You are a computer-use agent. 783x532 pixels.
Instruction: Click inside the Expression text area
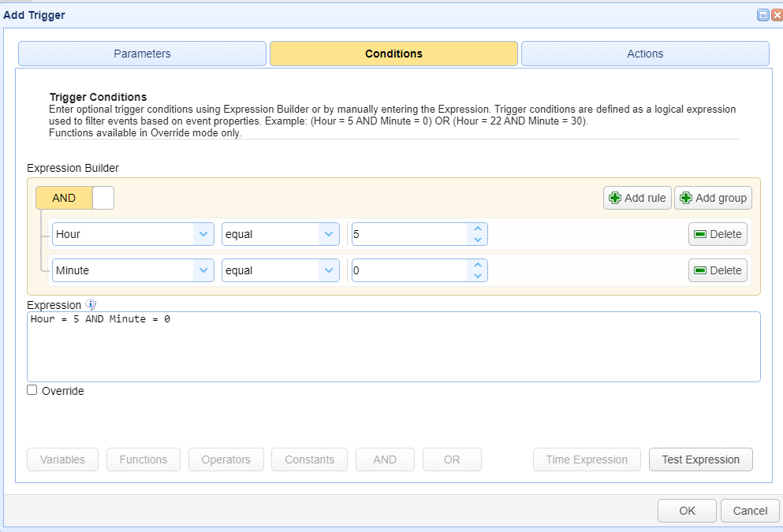(393, 348)
